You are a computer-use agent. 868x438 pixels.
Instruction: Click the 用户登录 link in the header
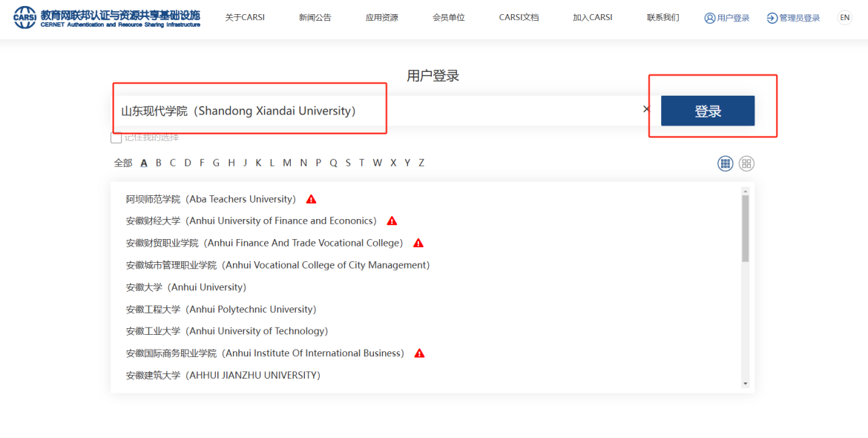coord(727,19)
